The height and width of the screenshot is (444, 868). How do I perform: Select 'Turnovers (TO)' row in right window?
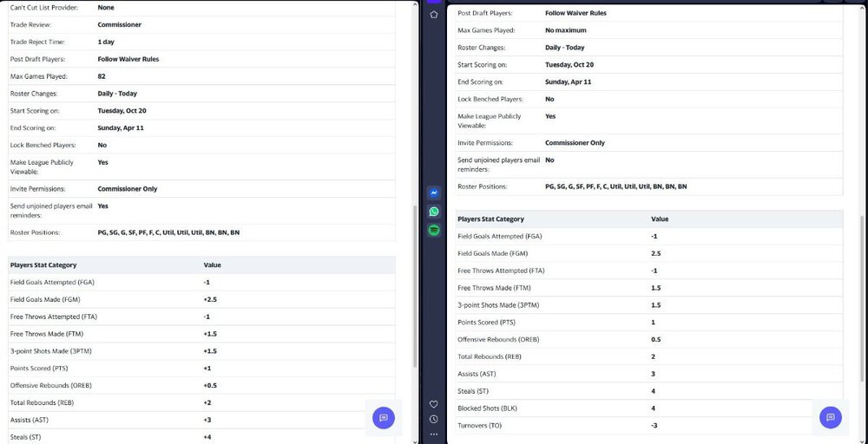tap(649, 426)
